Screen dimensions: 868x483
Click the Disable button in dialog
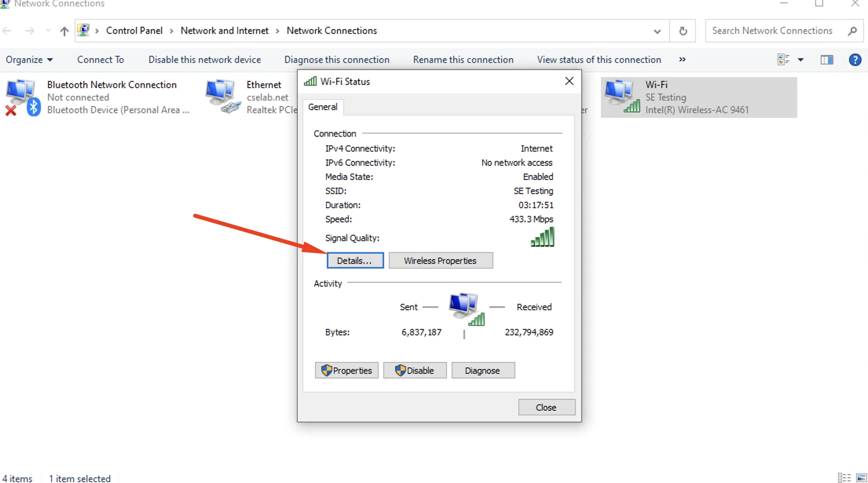(415, 370)
